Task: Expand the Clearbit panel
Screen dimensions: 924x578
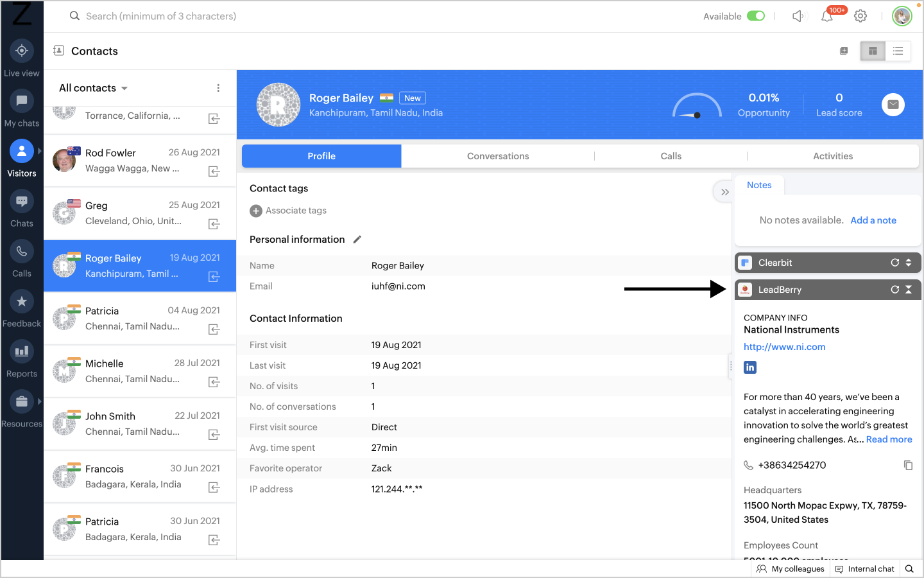Action: point(908,263)
